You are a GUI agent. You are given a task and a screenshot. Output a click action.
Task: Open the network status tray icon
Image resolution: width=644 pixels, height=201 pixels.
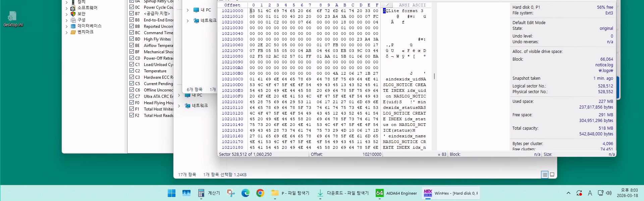600,193
